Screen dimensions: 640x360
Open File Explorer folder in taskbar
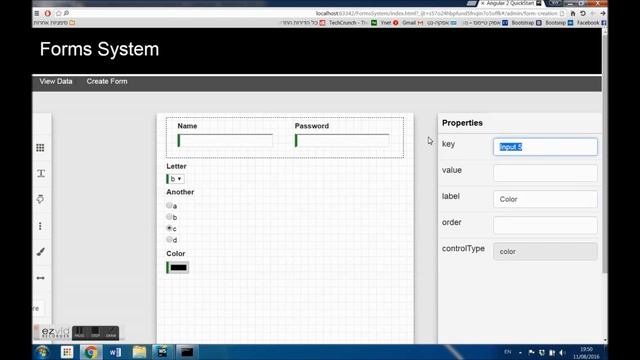139,352
